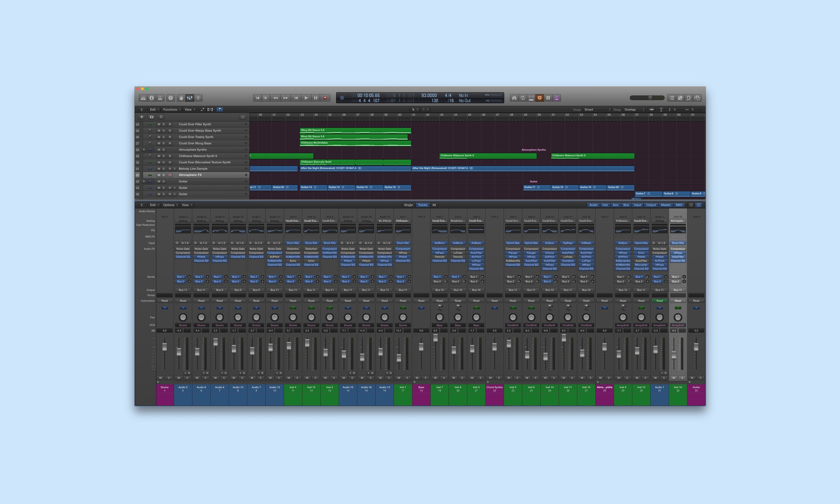Viewport: 840px width, 504px height.
Task: Toggle Aux channel filter button in mixer
Action: coord(615,205)
